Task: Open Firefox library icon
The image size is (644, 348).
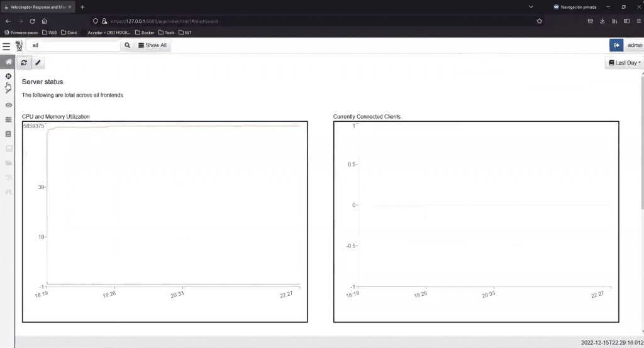Action: [x=614, y=21]
